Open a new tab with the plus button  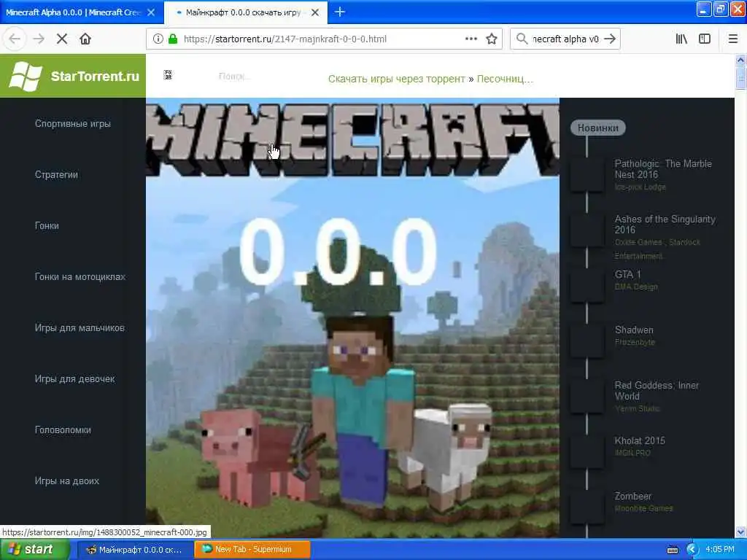pyautogui.click(x=340, y=12)
